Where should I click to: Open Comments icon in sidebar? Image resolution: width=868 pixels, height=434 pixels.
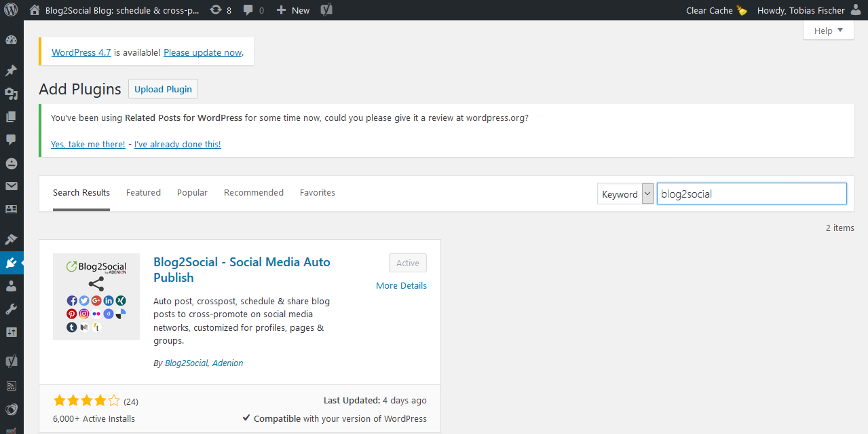[x=11, y=140]
